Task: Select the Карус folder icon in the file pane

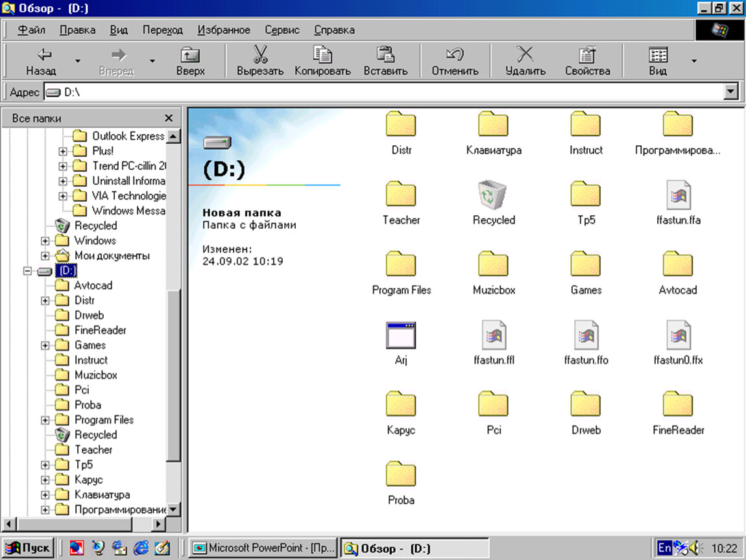Action: pyautogui.click(x=401, y=404)
